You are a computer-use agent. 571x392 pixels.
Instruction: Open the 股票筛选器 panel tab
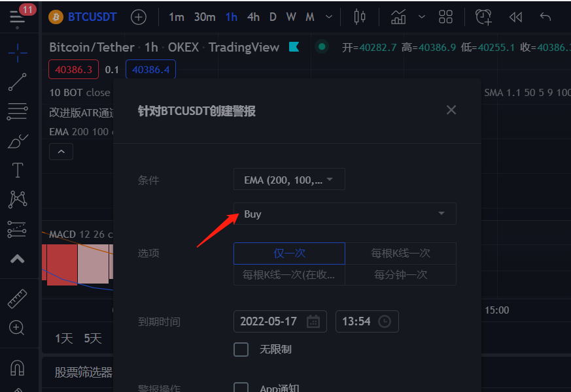pos(83,372)
